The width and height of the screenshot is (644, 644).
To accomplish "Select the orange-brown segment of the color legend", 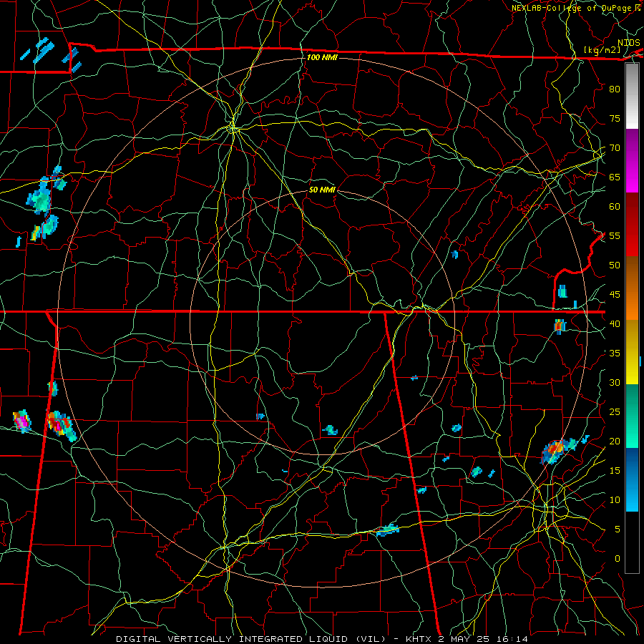I will (632, 288).
